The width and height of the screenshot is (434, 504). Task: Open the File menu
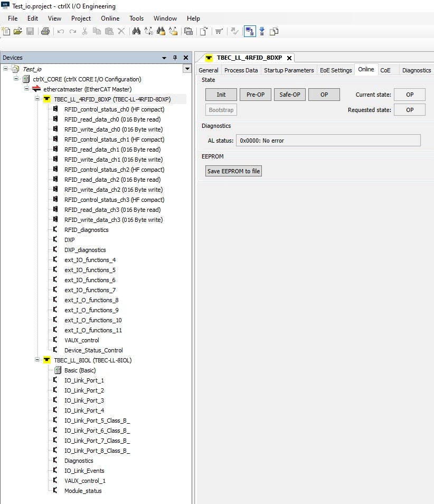pyautogui.click(x=13, y=18)
